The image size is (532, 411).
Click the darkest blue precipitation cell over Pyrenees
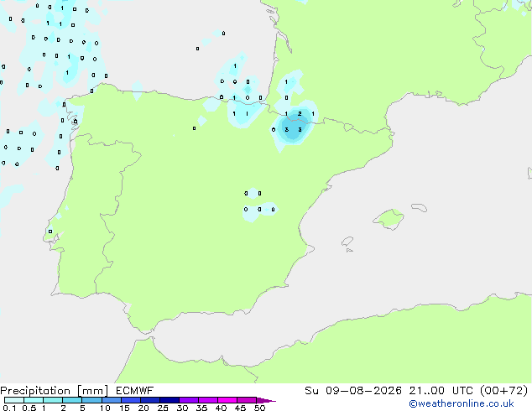pos(294,127)
